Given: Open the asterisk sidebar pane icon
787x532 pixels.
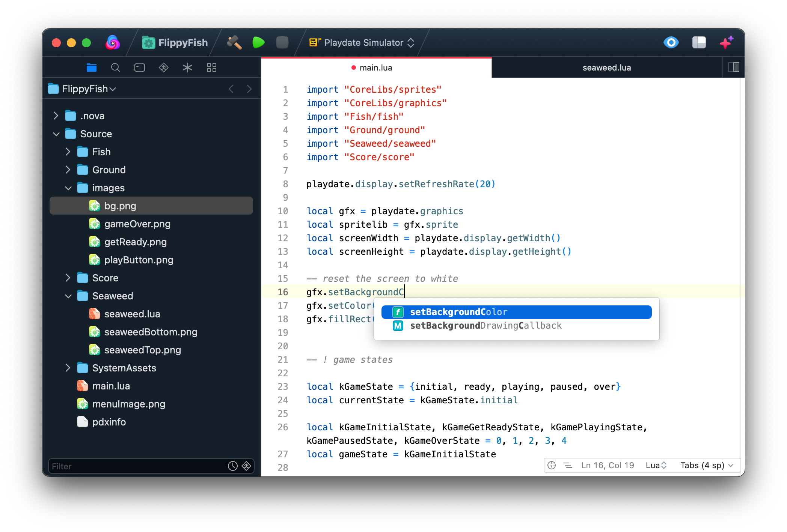Looking at the screenshot, I should pos(187,68).
